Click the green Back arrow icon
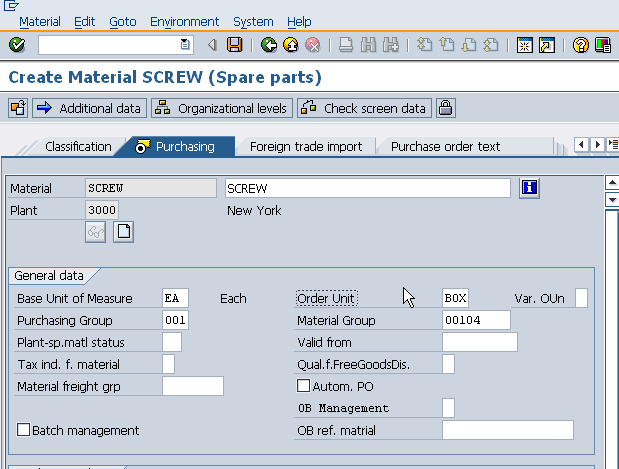Image resolution: width=619 pixels, height=469 pixels. [x=268, y=45]
